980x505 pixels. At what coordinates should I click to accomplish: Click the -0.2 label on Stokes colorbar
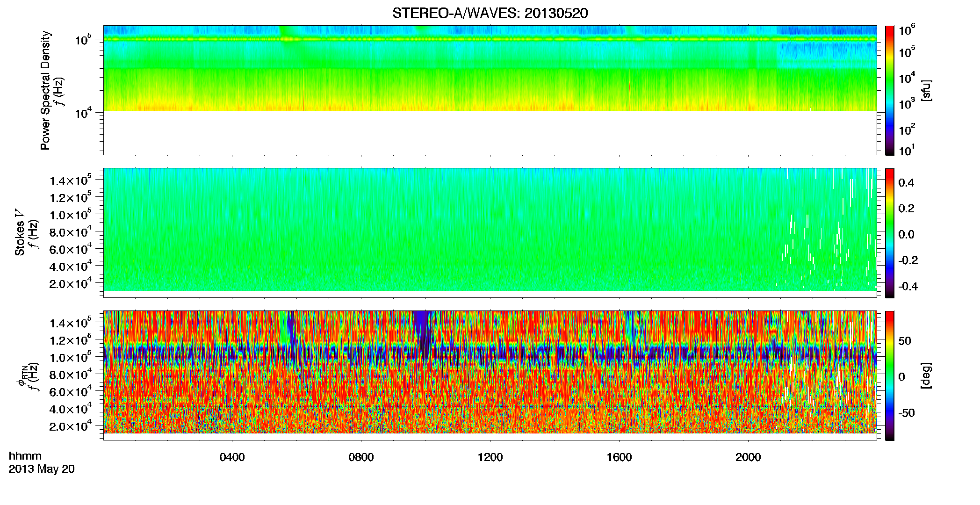pos(908,260)
